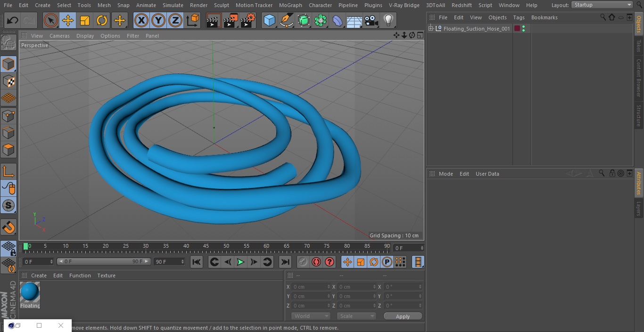
Task: Open viewport Display menu
Action: 85,36
